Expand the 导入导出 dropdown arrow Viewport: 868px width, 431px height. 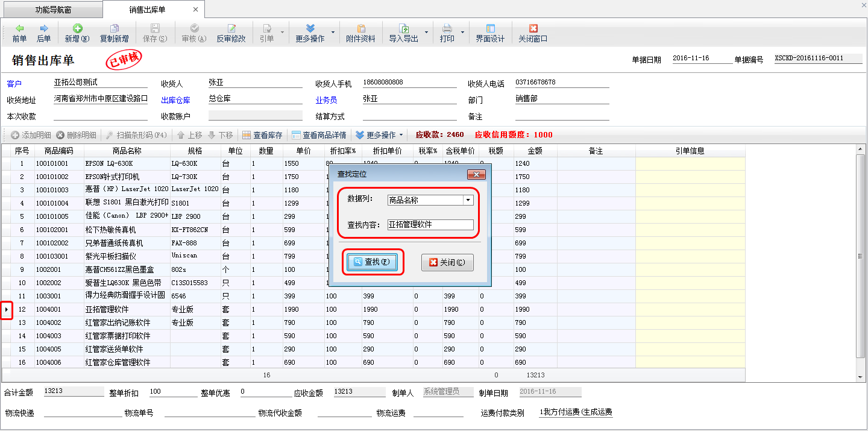pos(426,32)
